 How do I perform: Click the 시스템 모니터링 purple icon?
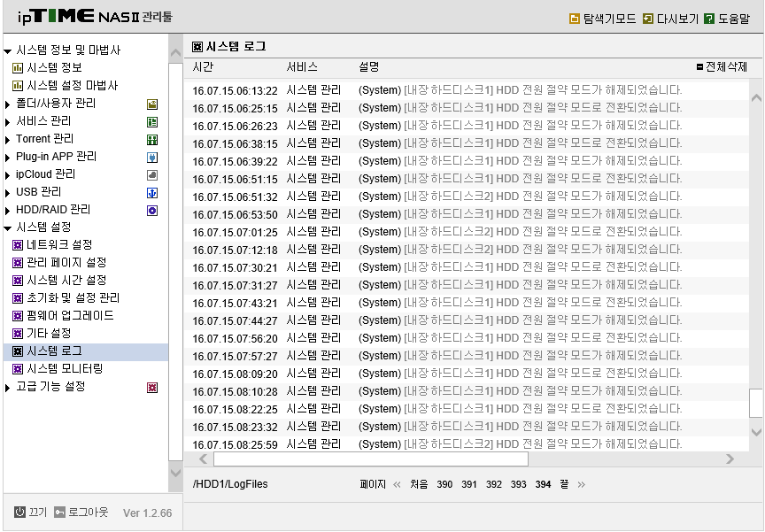(x=18, y=369)
